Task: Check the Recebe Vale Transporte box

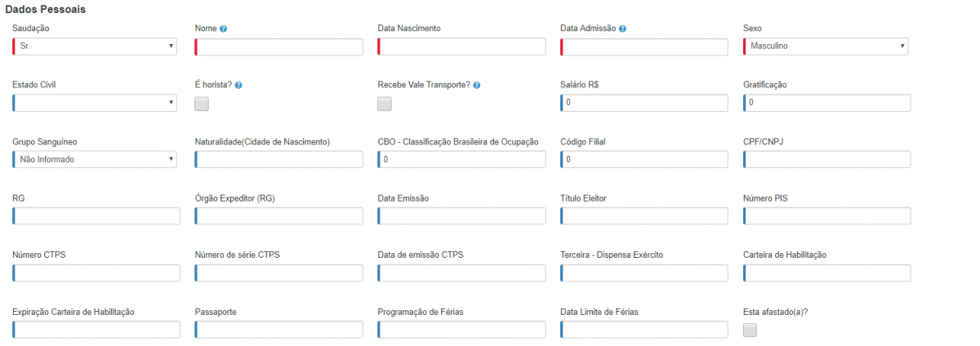Action: point(385,104)
